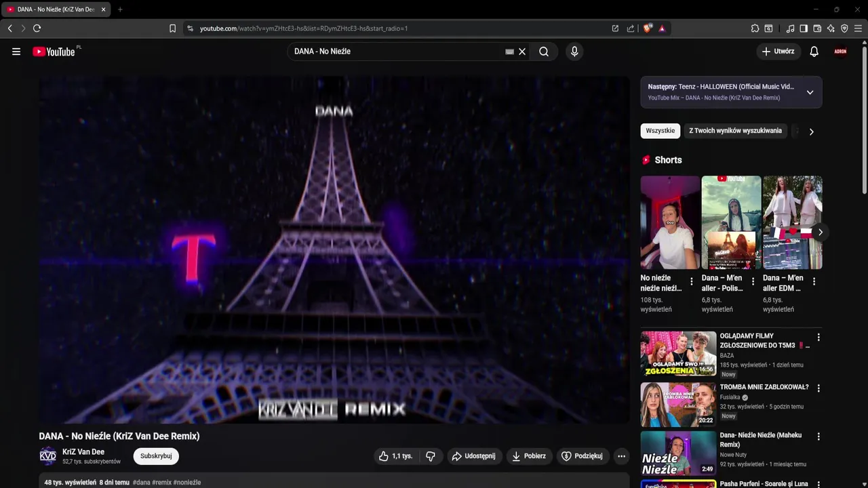Open the KriZ Van Dee channel name link
The image size is (868, 488).
click(x=83, y=452)
